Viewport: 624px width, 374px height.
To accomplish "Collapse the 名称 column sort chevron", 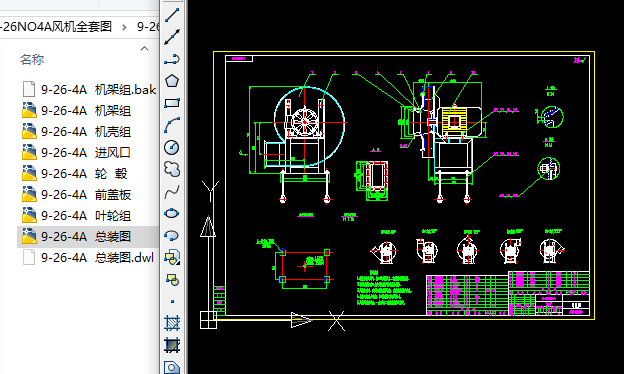I will tap(144, 49).
